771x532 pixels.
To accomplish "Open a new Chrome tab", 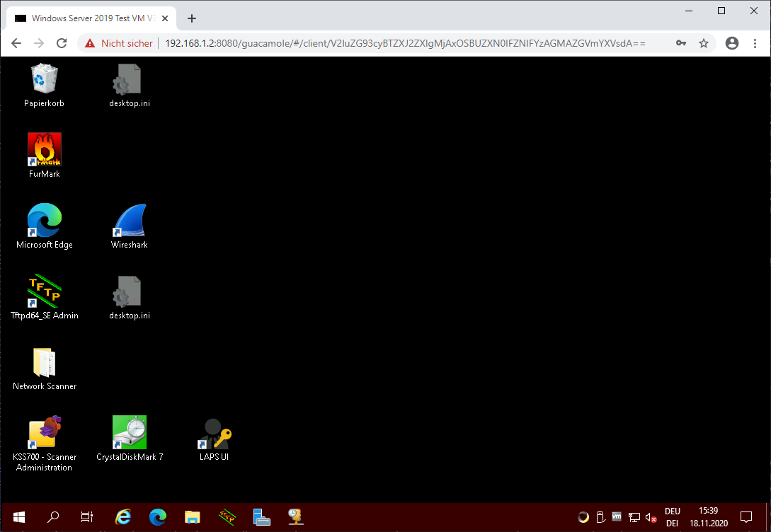I will click(x=192, y=18).
